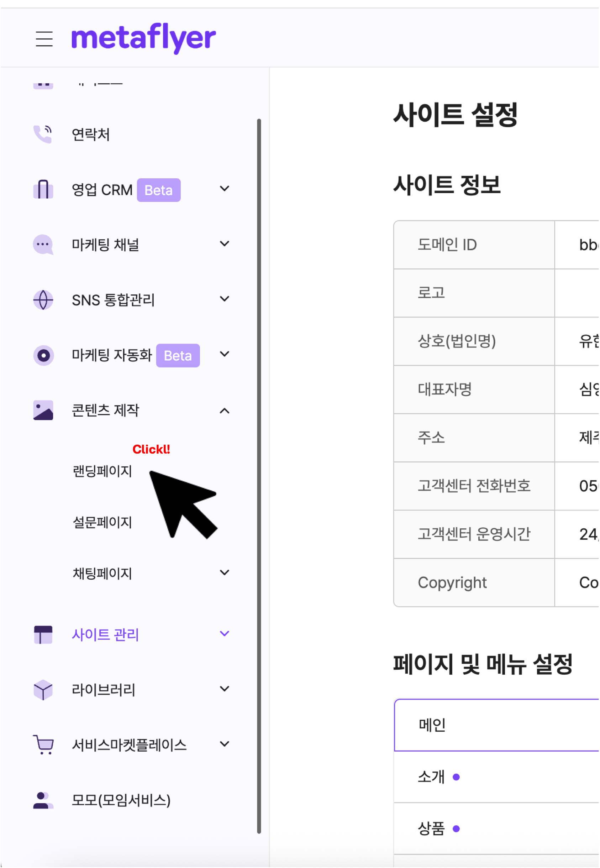Expand the 영업 CRM chevron

[x=225, y=189]
